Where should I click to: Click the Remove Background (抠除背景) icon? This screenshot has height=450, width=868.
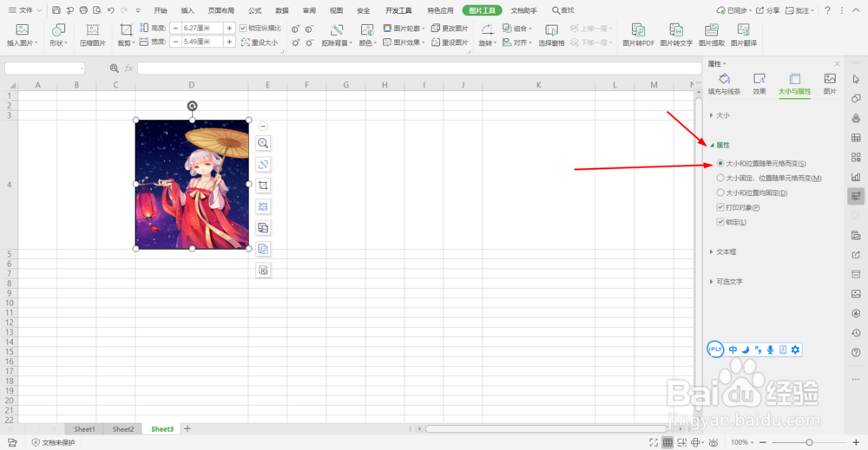click(337, 35)
